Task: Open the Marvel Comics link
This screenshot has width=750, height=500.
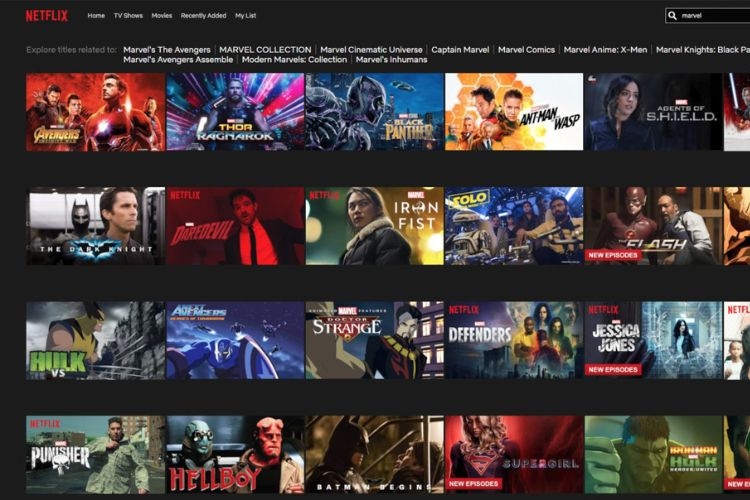Action: [526, 50]
